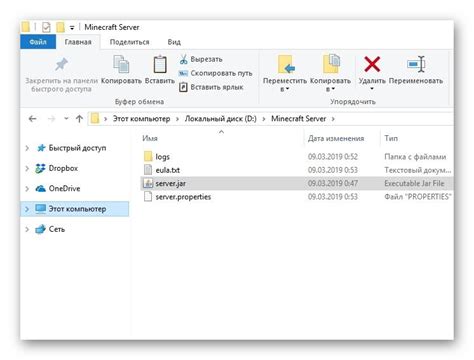Click the Executable Jar File type cell
Viewport: 474px width, 360px height.
coord(414,183)
